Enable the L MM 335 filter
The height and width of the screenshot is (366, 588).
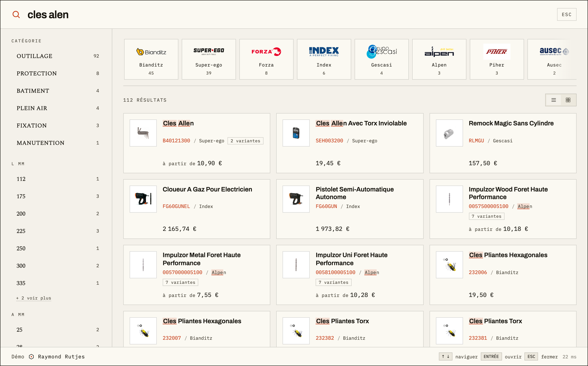click(x=58, y=283)
